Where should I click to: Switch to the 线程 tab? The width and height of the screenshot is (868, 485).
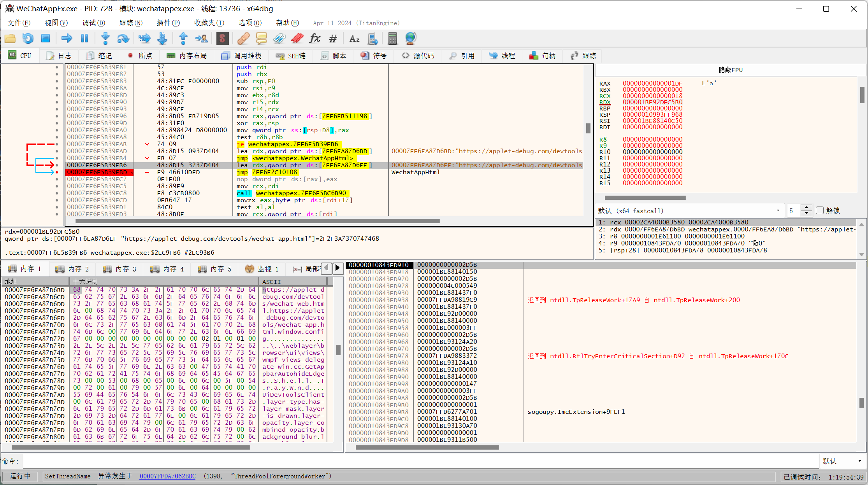pyautogui.click(x=502, y=56)
